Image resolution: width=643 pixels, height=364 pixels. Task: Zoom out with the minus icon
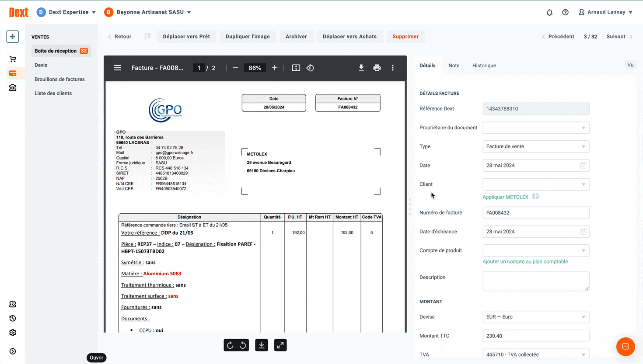[235, 68]
